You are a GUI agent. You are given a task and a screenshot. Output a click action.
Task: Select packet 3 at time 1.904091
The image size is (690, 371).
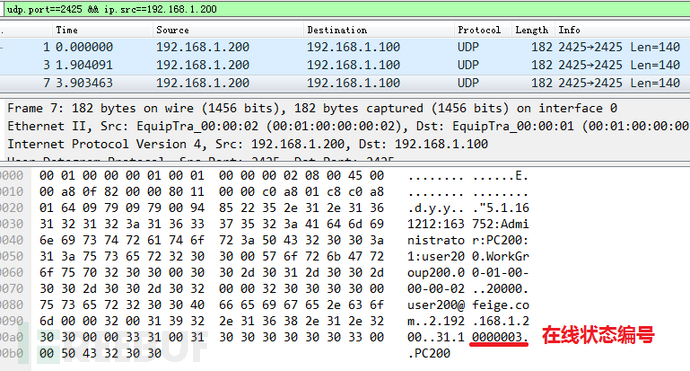(x=345, y=65)
